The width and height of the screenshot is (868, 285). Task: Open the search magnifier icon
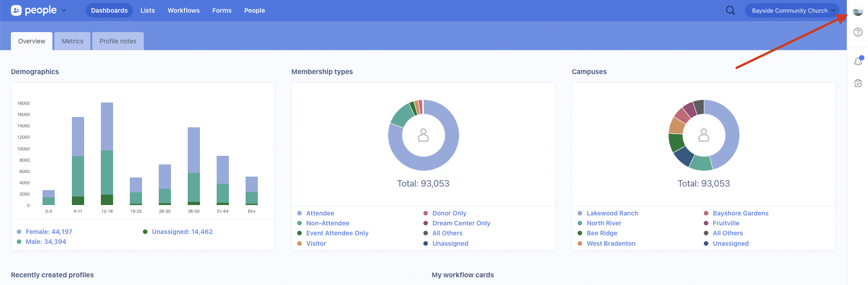(730, 10)
